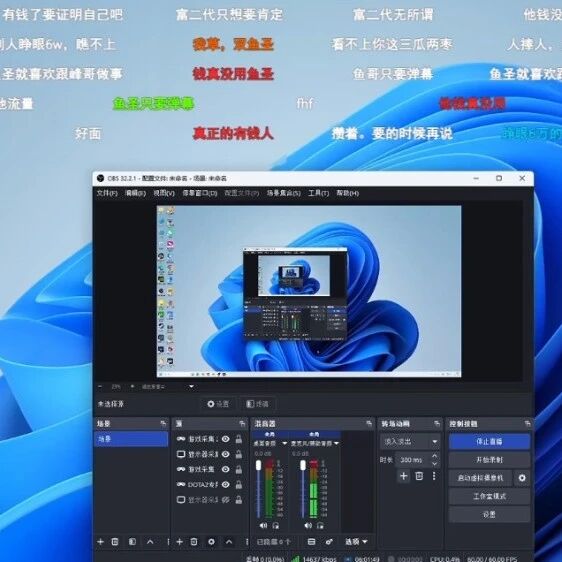Open virtual camera settings gear icon
The image size is (562, 562).
click(x=522, y=478)
